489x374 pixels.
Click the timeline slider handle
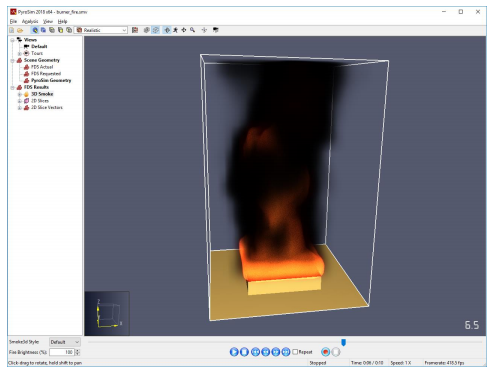343,342
